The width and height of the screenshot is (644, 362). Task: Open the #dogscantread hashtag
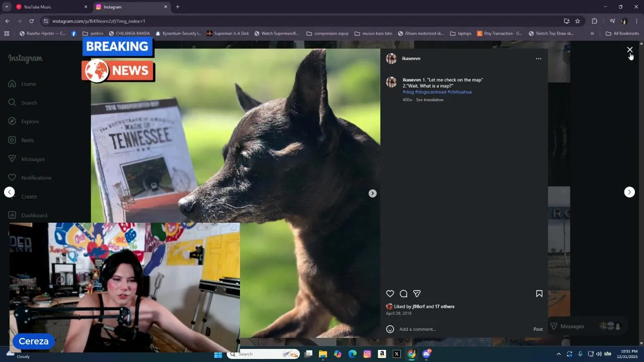431,92
